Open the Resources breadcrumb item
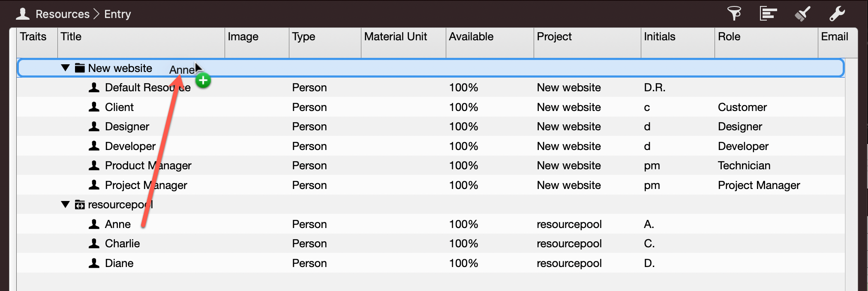 coord(62,14)
